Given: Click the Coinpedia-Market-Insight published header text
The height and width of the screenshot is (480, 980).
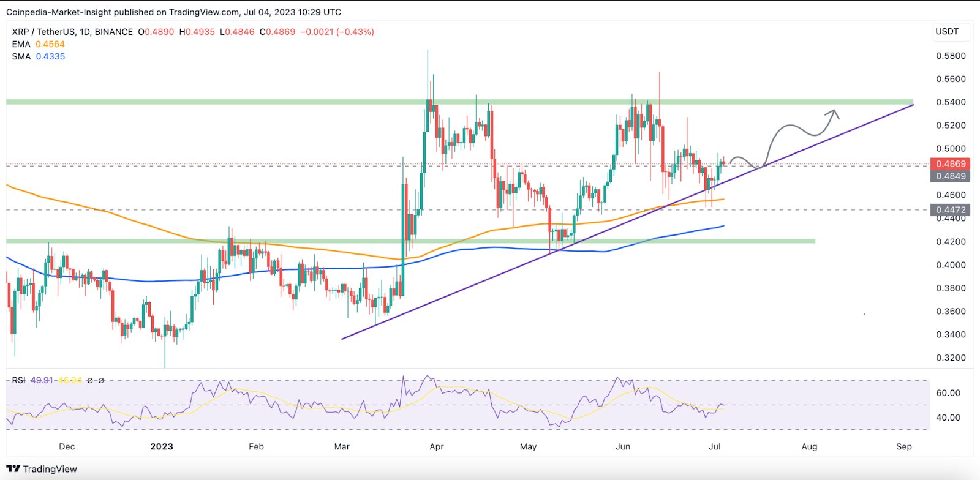Looking at the screenshot, I should click(x=173, y=12).
